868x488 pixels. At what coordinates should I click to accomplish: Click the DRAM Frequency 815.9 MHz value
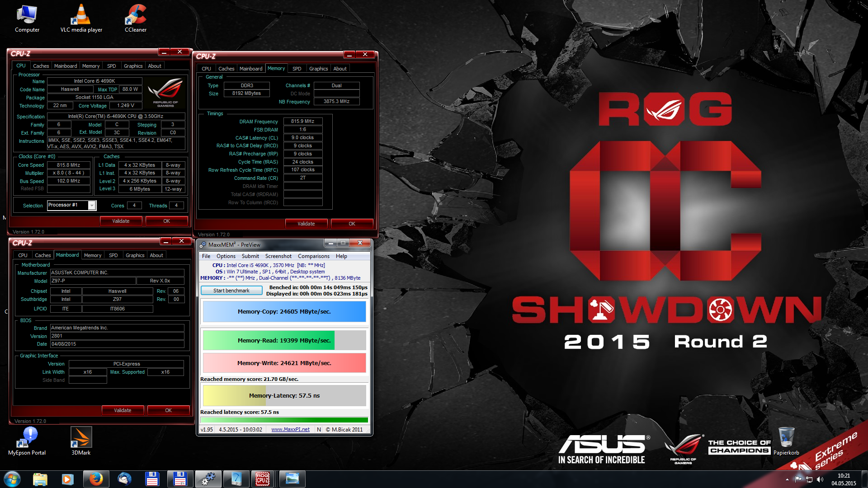click(x=303, y=122)
